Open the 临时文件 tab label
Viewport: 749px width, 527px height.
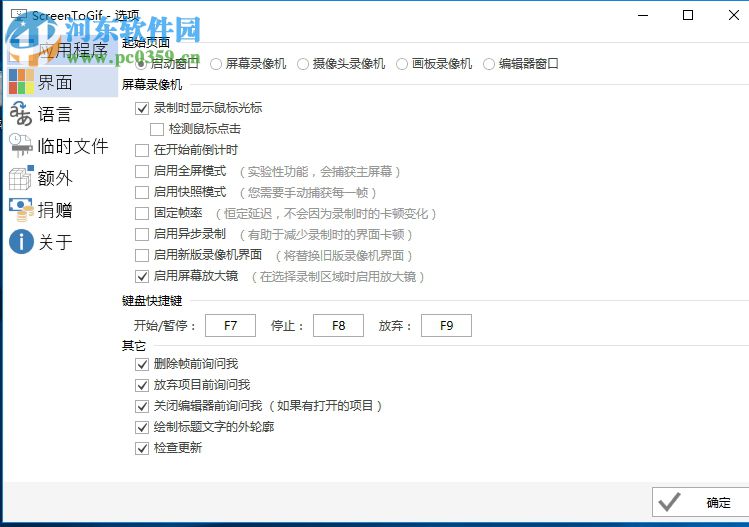click(73, 146)
